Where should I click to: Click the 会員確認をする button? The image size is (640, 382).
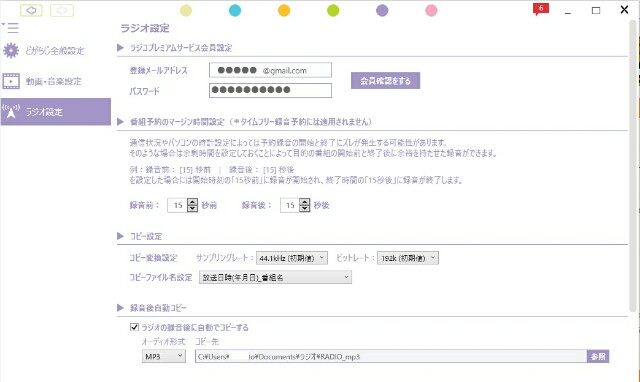pos(385,81)
